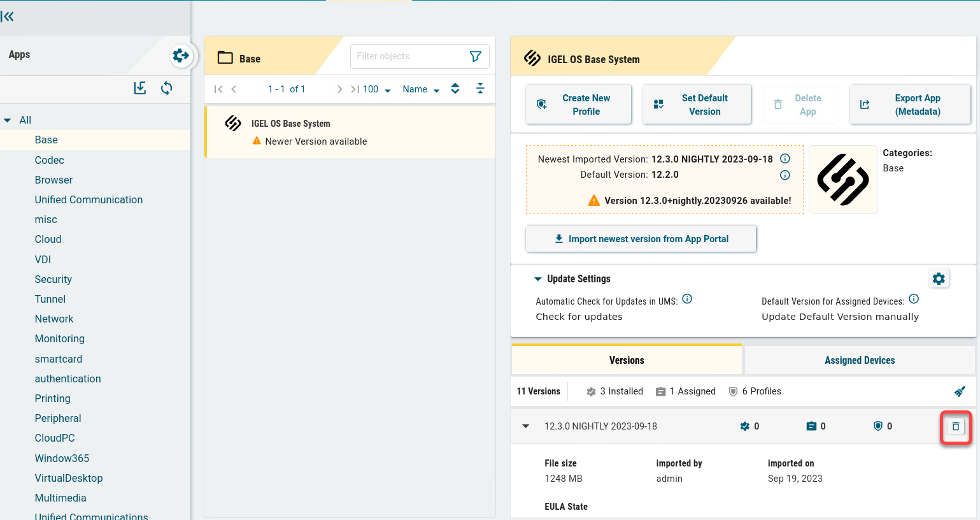980x520 pixels.
Task: Click the Apps gear-arrow portal icon
Action: pos(181,55)
